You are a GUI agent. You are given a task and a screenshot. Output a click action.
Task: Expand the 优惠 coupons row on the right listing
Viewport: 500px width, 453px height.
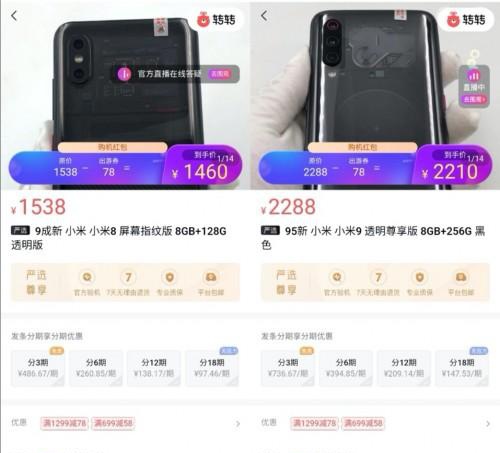[x=375, y=423]
